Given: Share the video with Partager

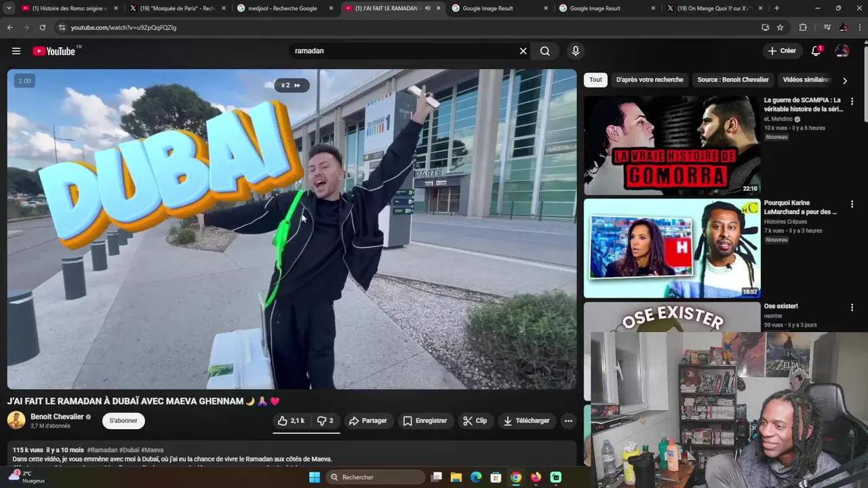Looking at the screenshot, I should pyautogui.click(x=368, y=421).
